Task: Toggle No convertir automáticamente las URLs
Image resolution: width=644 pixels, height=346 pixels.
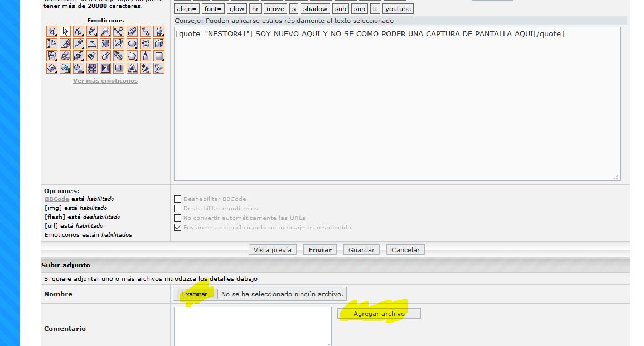Action: 178,218
